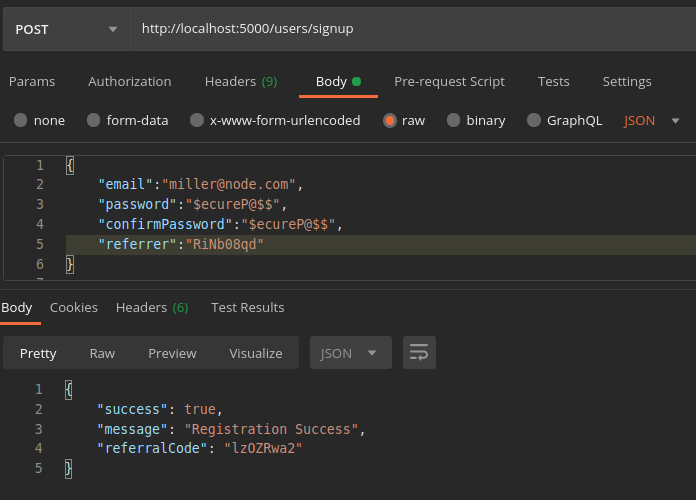This screenshot has height=500, width=696.
Task: Open the Authorization tab
Action: 129,82
